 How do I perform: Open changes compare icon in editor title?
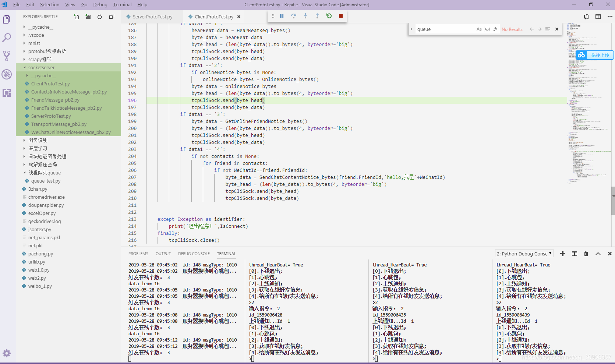coord(586,17)
